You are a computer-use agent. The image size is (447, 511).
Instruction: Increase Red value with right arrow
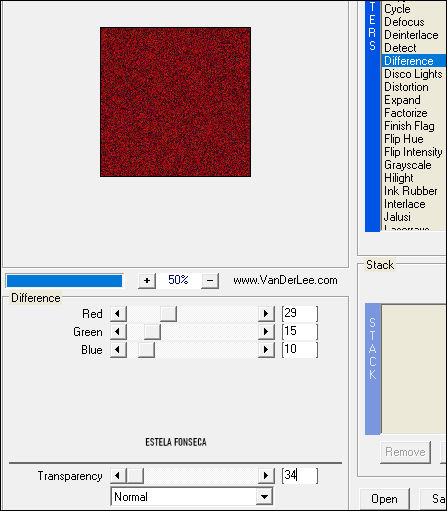266,314
